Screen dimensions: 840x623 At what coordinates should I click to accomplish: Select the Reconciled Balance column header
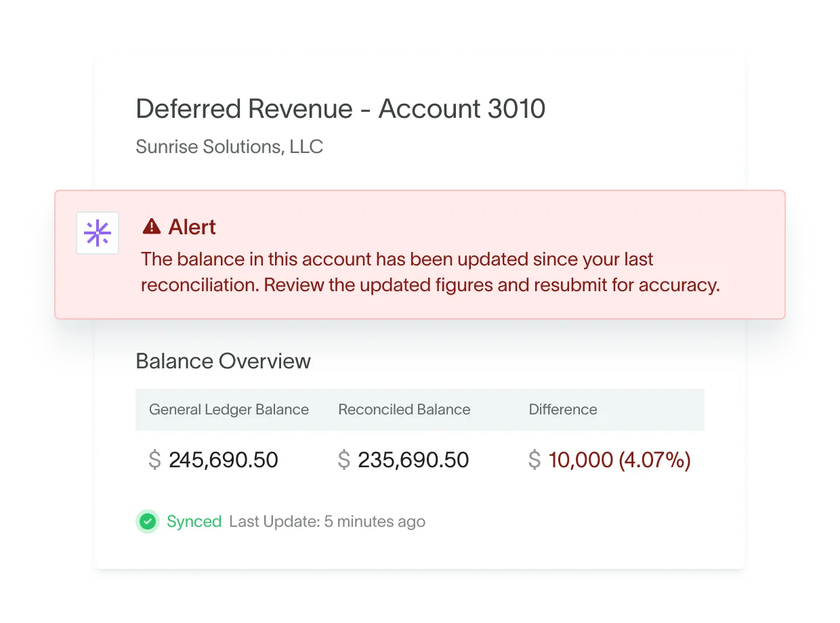[x=404, y=409]
